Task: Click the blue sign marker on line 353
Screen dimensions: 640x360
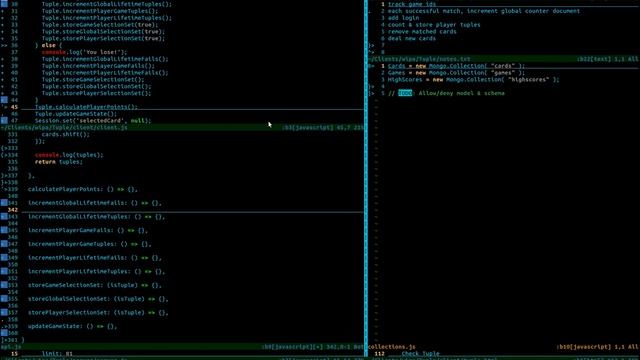Action: [x=4, y=285]
